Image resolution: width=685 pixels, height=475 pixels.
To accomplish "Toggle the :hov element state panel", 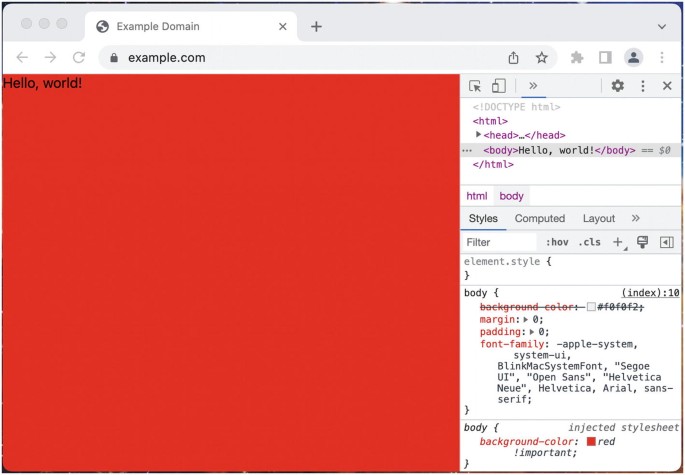I will [557, 242].
